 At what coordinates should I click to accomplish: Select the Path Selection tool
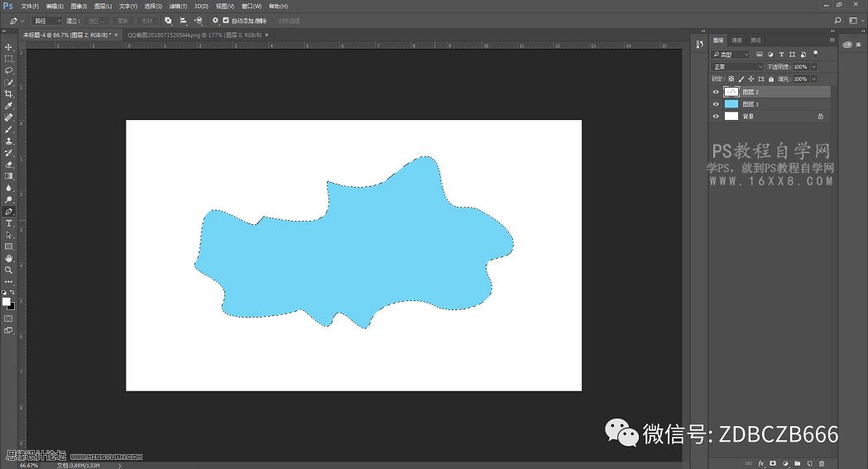(x=8, y=235)
